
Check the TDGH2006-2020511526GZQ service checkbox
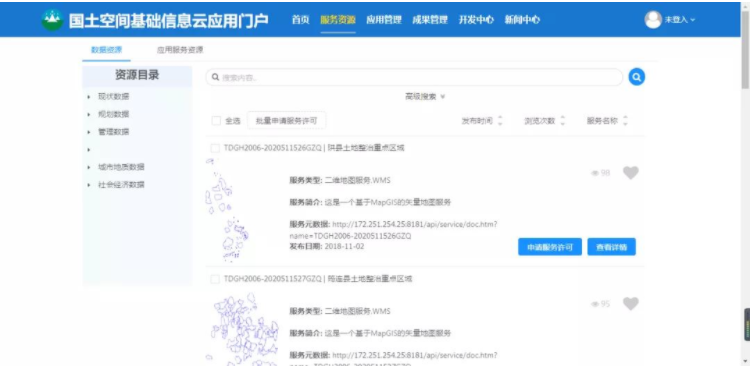(215, 148)
